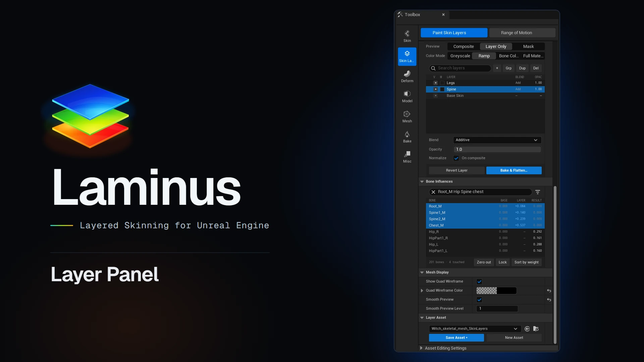644x362 pixels.
Task: Use selected asset arrow icon beside layer asset
Action: [x=527, y=329]
